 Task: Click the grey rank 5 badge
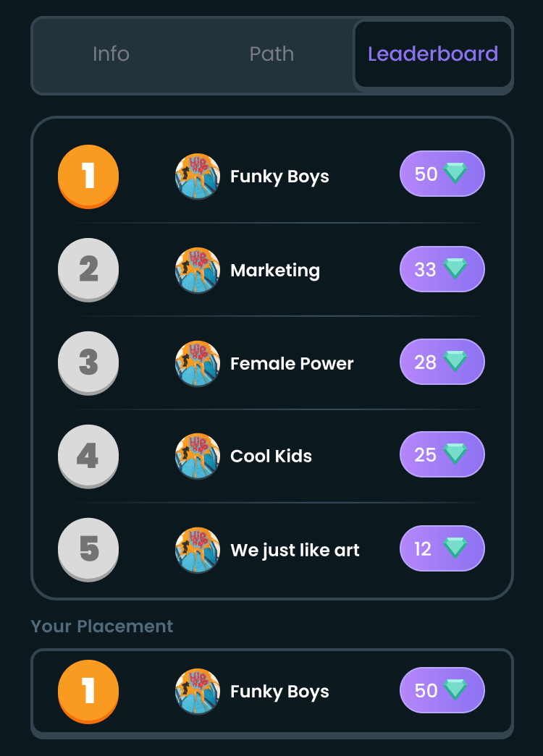click(x=88, y=550)
